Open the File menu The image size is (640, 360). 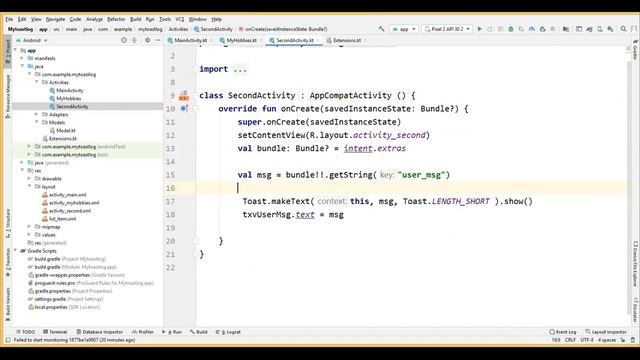point(9,19)
